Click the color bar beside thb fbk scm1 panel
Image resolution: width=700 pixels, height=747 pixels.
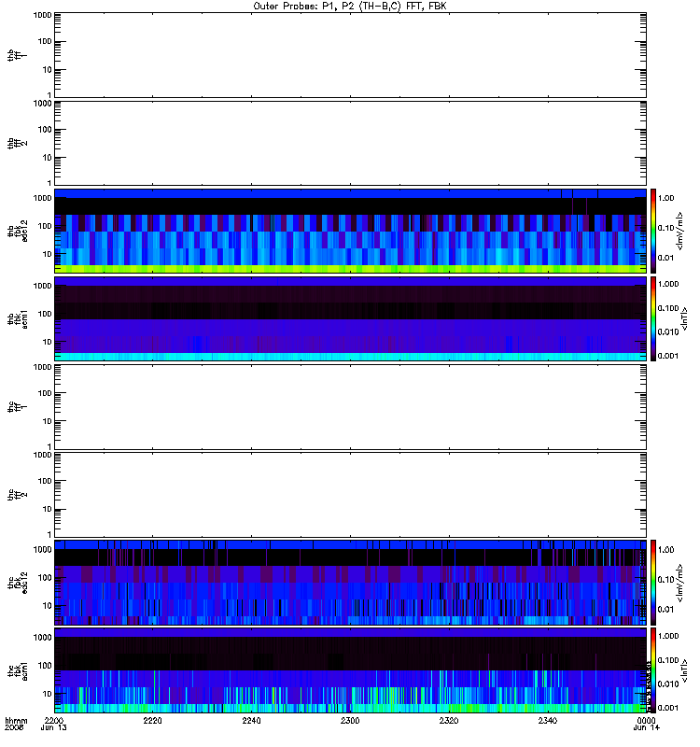pyautogui.click(x=653, y=318)
